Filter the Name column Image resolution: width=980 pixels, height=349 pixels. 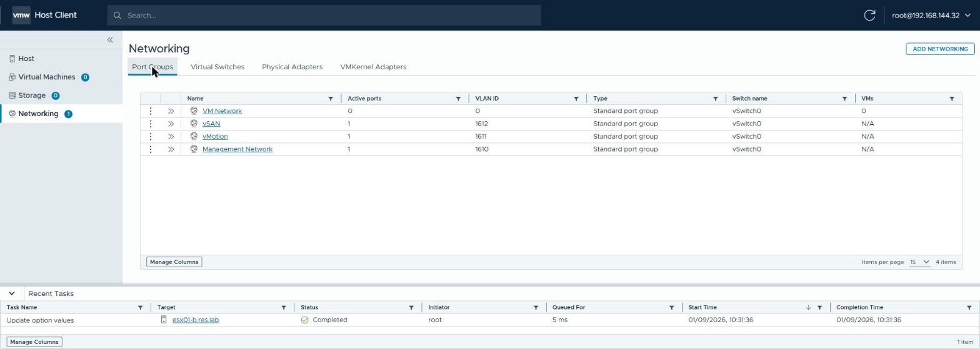pyautogui.click(x=331, y=99)
